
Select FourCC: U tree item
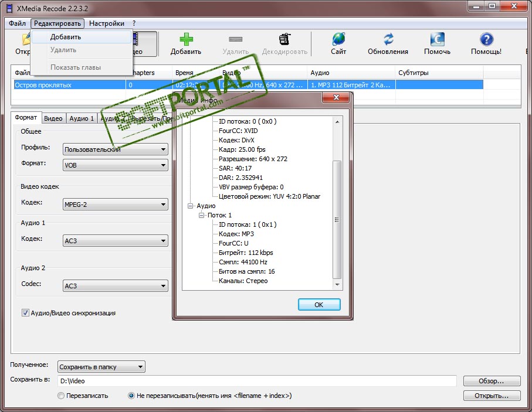(x=233, y=243)
